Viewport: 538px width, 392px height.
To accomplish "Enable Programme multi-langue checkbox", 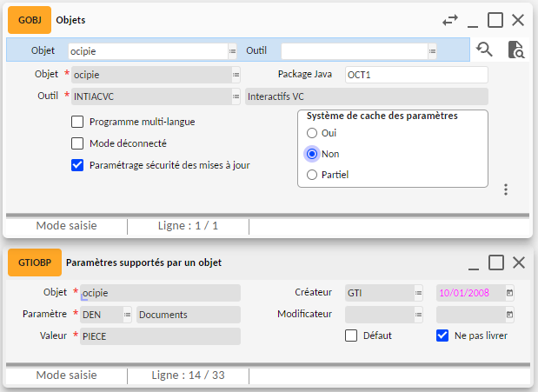I will click(77, 122).
